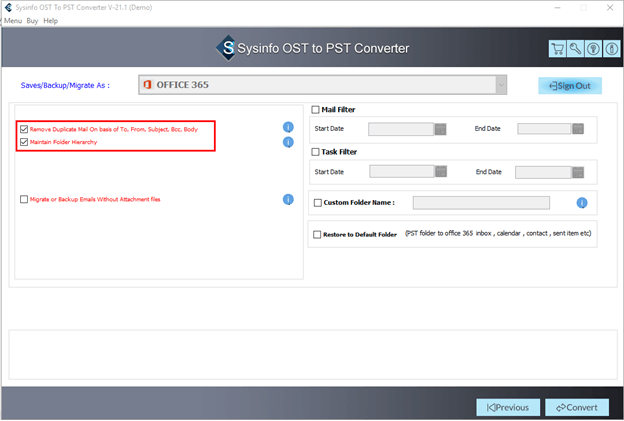Click Mail Filter Start Date field
This screenshot has height=421, width=624.
point(401,129)
